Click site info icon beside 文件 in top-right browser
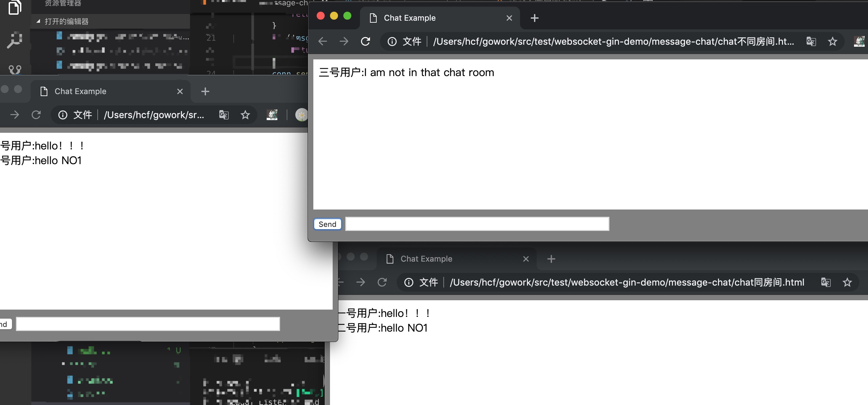The height and width of the screenshot is (405, 868). [x=392, y=41]
